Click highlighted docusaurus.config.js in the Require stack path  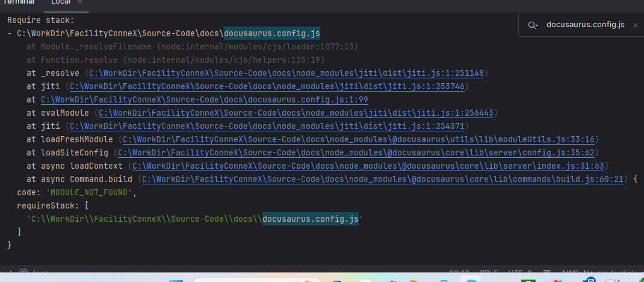point(271,33)
